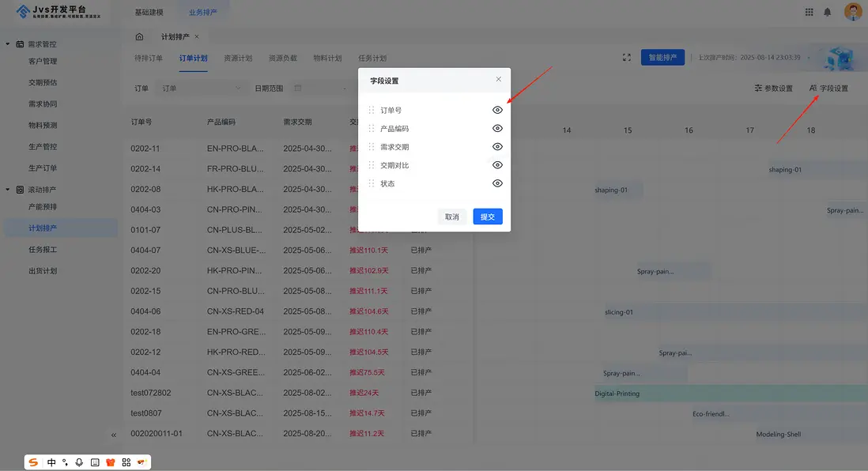The image size is (868, 471).
Task: Close the 字段设置 dialog
Action: click(x=499, y=79)
